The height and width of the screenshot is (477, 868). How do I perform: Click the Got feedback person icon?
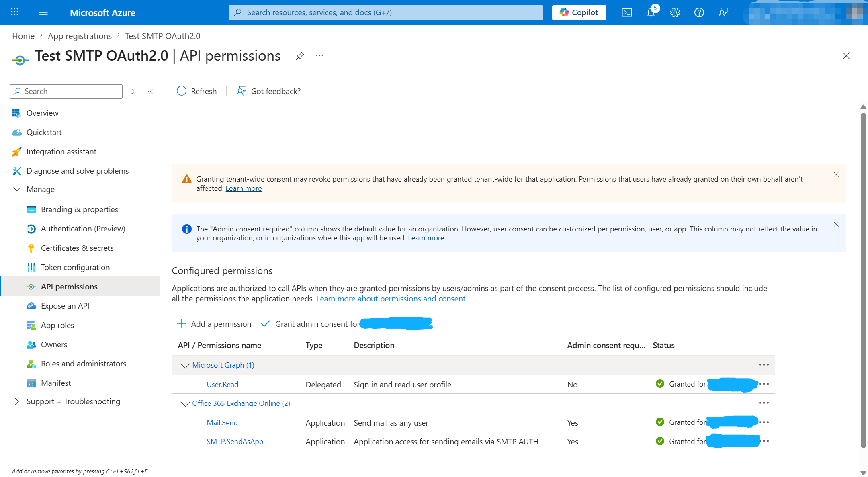click(242, 91)
